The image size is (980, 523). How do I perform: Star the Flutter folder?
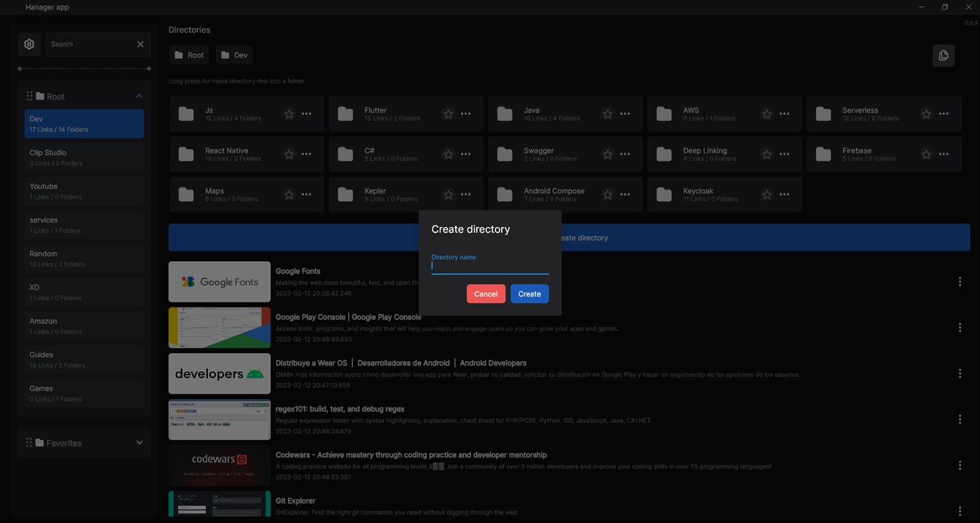point(448,114)
